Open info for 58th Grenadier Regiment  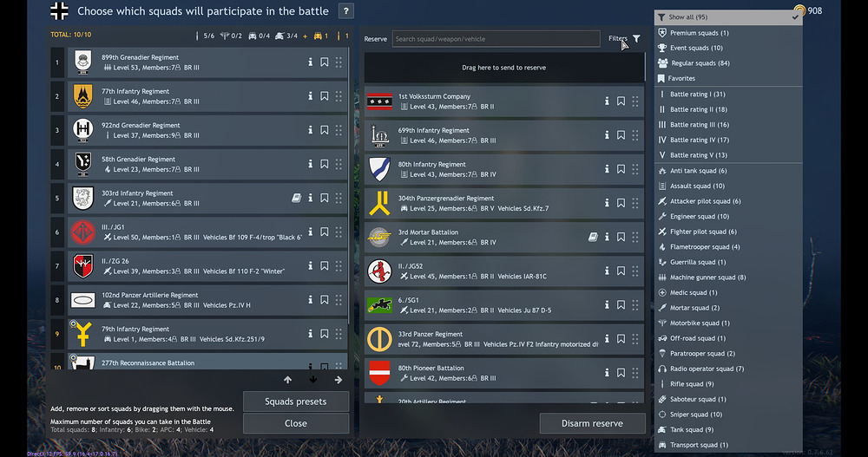[x=310, y=164]
